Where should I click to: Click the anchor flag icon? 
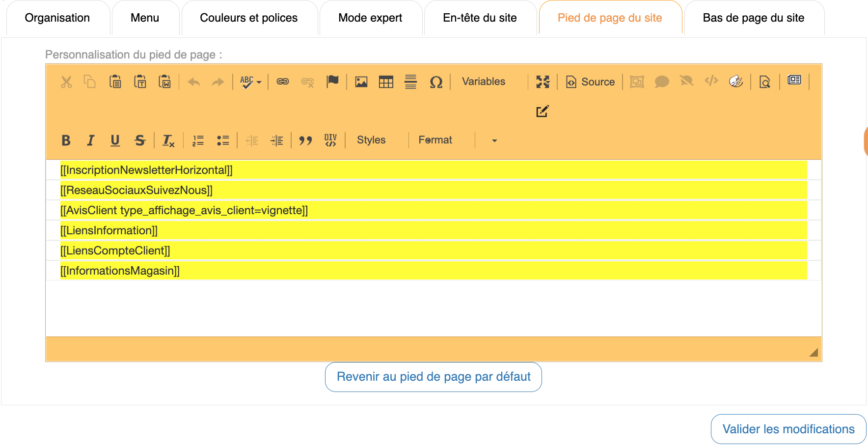(x=332, y=82)
